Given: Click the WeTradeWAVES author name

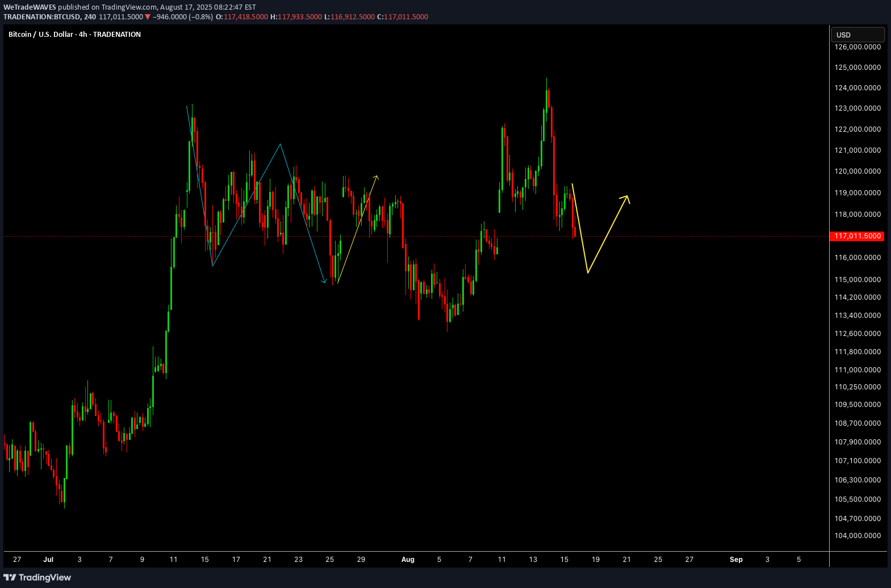Looking at the screenshot, I should (x=30, y=7).
